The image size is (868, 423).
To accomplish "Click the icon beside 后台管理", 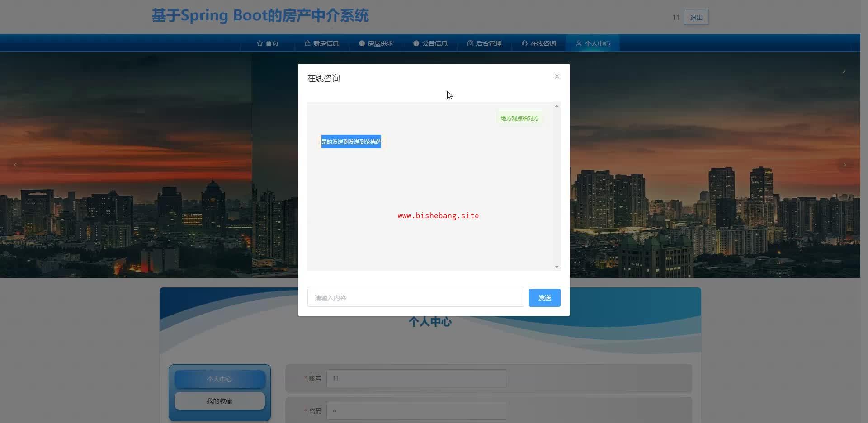I will pos(470,43).
